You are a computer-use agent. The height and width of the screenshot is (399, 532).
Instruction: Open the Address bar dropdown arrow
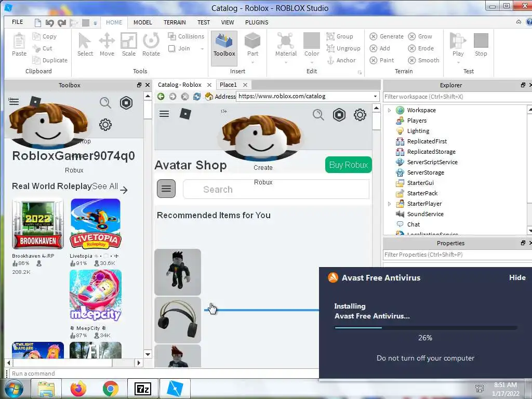click(x=375, y=96)
